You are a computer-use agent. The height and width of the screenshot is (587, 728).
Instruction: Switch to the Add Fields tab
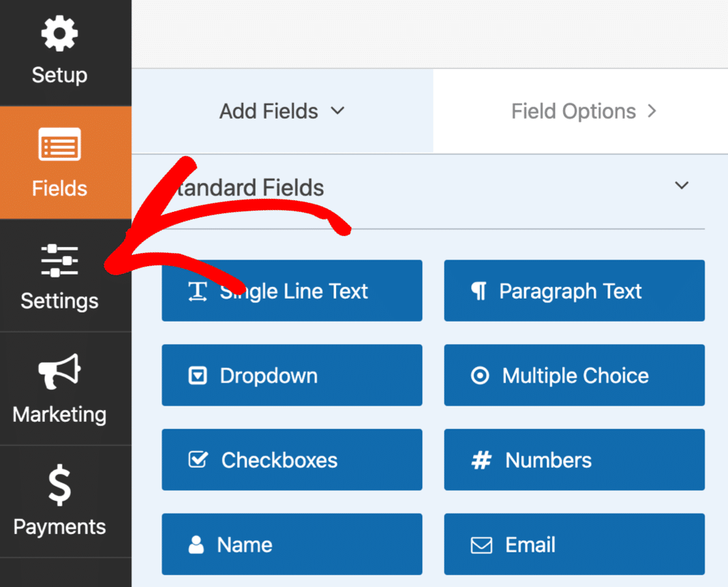point(269,112)
